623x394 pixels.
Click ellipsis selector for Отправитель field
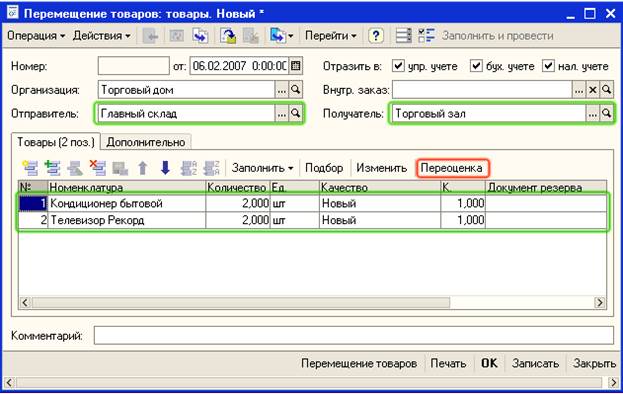(x=282, y=114)
